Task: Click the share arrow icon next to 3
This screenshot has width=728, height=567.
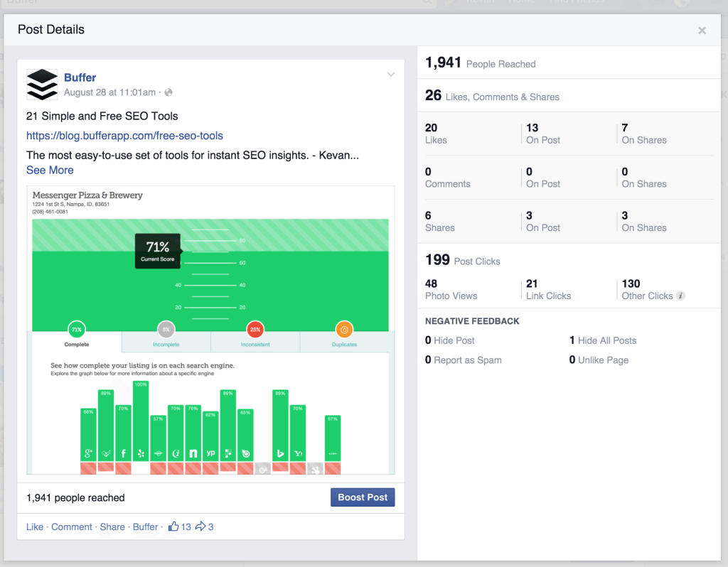Action: pyautogui.click(x=201, y=526)
